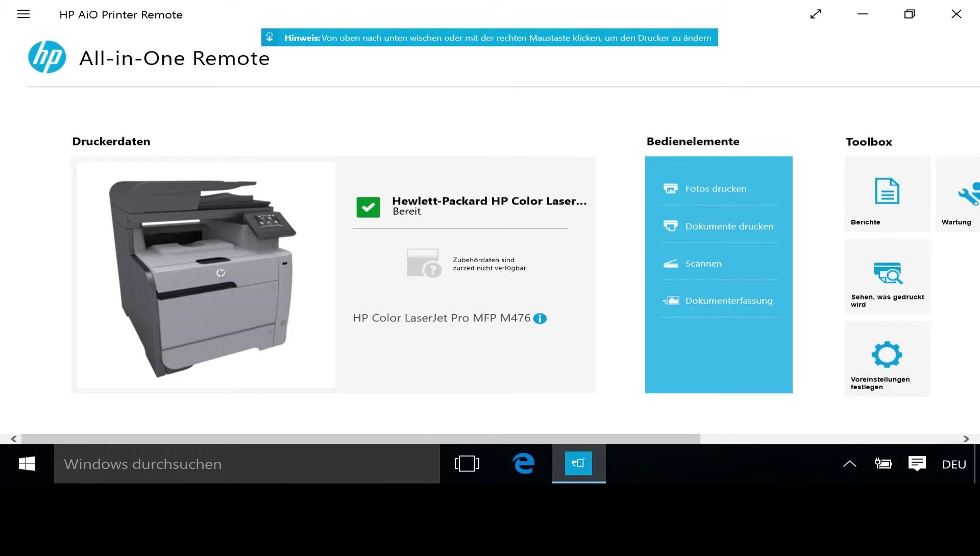Click Zubehördaten sind zurzeit nicht verfügbar text
Viewport: 980px width, 556px height.
click(x=489, y=264)
